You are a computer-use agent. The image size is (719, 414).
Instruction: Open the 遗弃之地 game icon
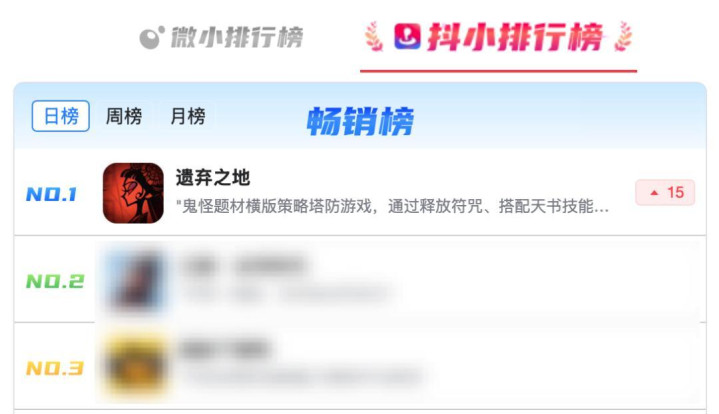click(133, 193)
